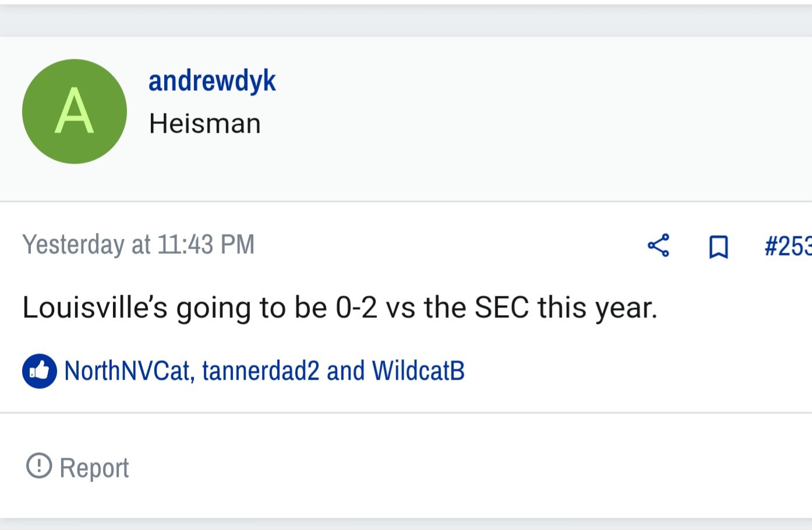
Task: Open the green 'A' avatar profile
Action: 75,111
